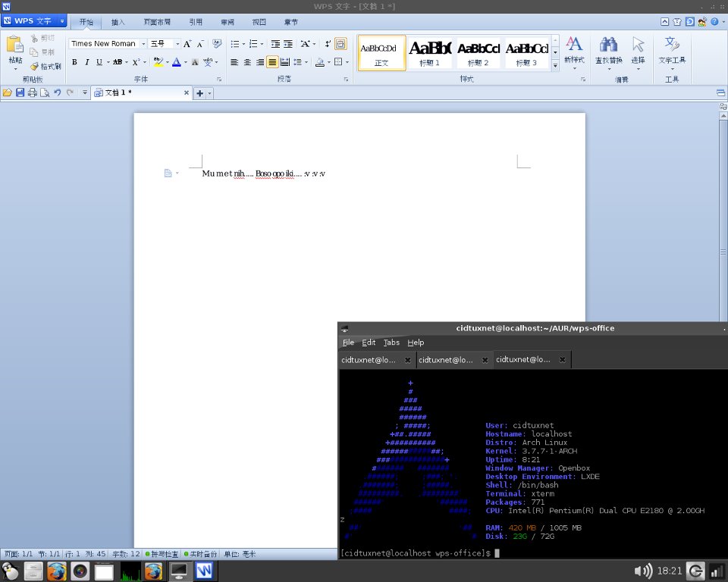Expand the numbered list dropdown arrow
The height and width of the screenshot is (582, 728).
point(262,44)
